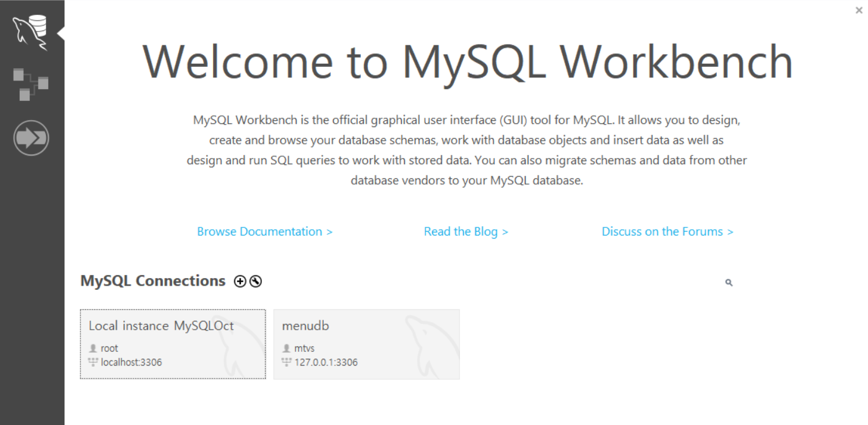Image resolution: width=868 pixels, height=425 pixels.
Task: Click the network icon beside localhost:3306
Action: point(93,362)
